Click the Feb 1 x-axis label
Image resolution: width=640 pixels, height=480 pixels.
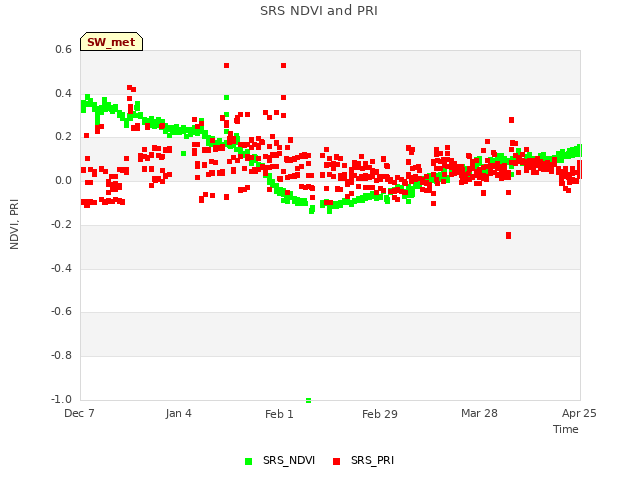[x=279, y=414]
